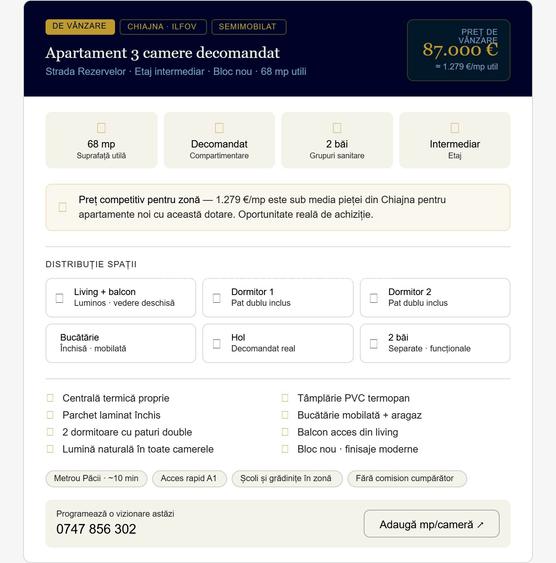Click the Metrou Păcii ~10 min chip
The width and height of the screenshot is (556, 563).
coord(96,478)
